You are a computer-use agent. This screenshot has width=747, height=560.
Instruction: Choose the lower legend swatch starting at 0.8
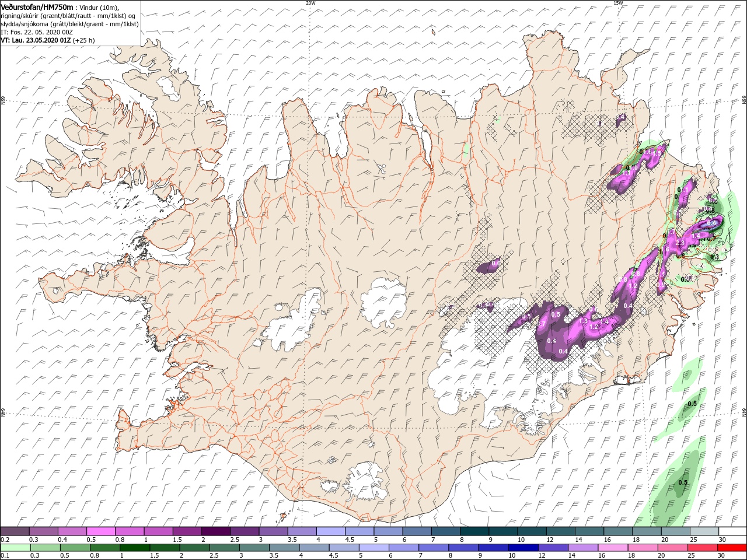(104, 548)
